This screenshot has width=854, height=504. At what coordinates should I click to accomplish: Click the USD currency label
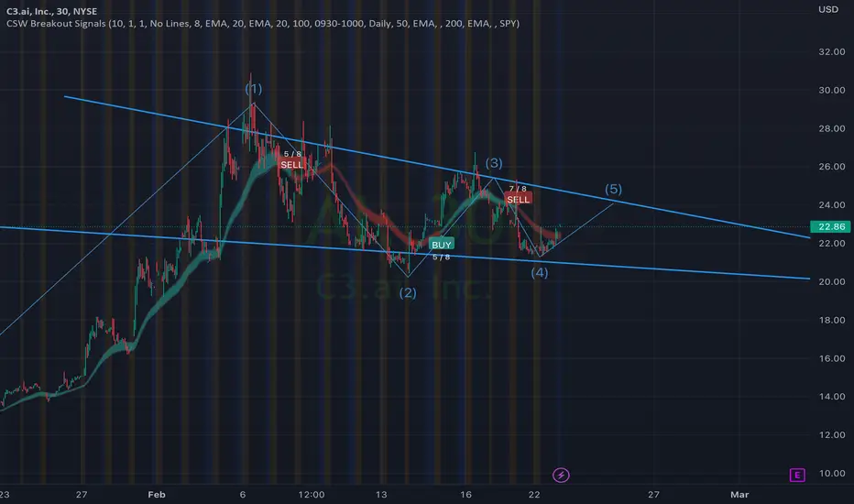click(x=828, y=9)
